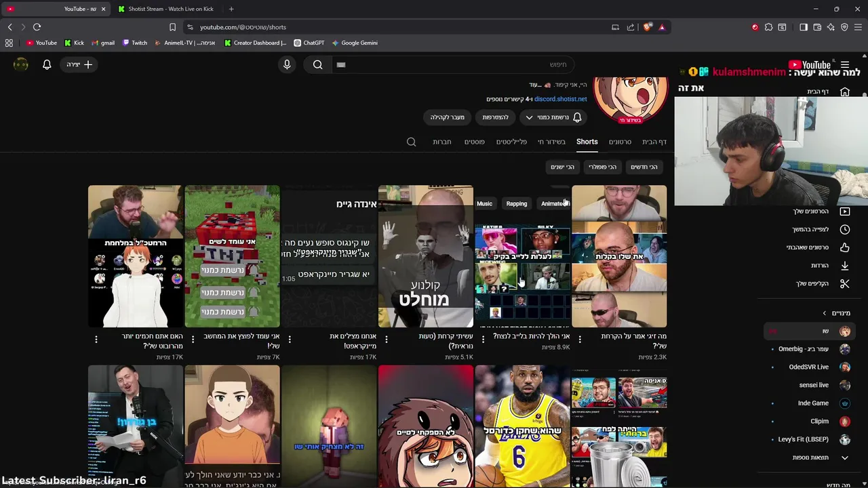The width and height of the screenshot is (868, 488).
Task: Start voice search with the microphone icon
Action: point(287,64)
